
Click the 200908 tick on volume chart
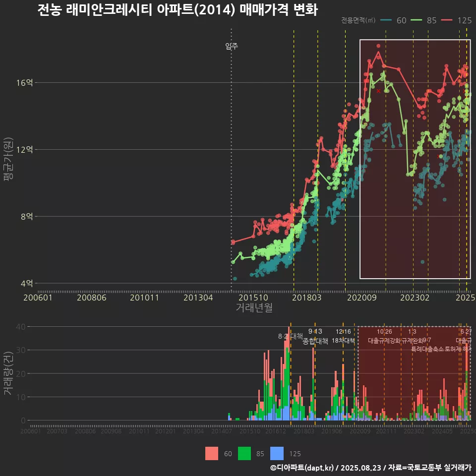[111, 431]
